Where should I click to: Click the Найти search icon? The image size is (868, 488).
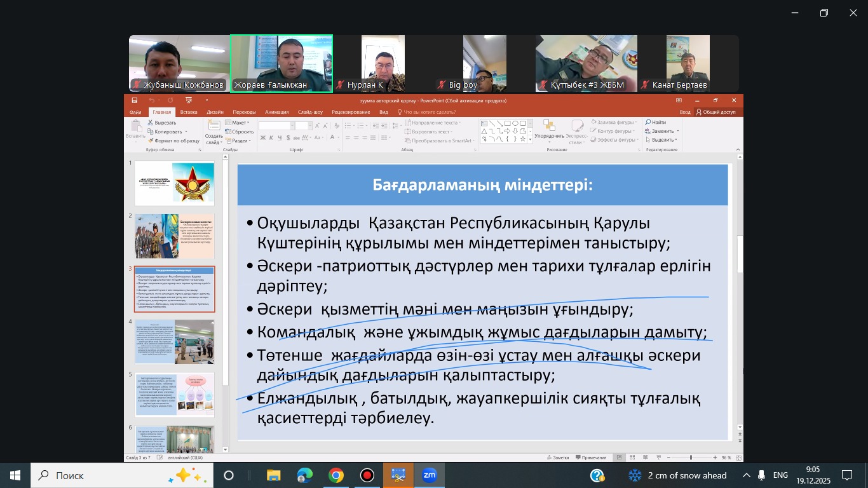tap(648, 122)
